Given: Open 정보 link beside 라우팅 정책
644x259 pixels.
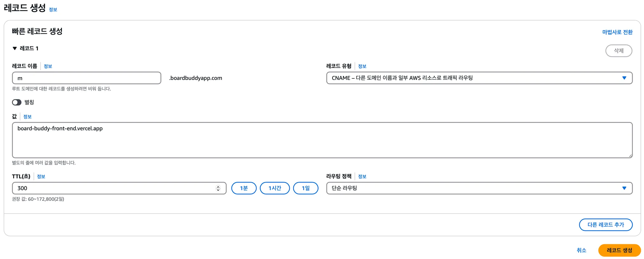Looking at the screenshot, I should pos(362,177).
